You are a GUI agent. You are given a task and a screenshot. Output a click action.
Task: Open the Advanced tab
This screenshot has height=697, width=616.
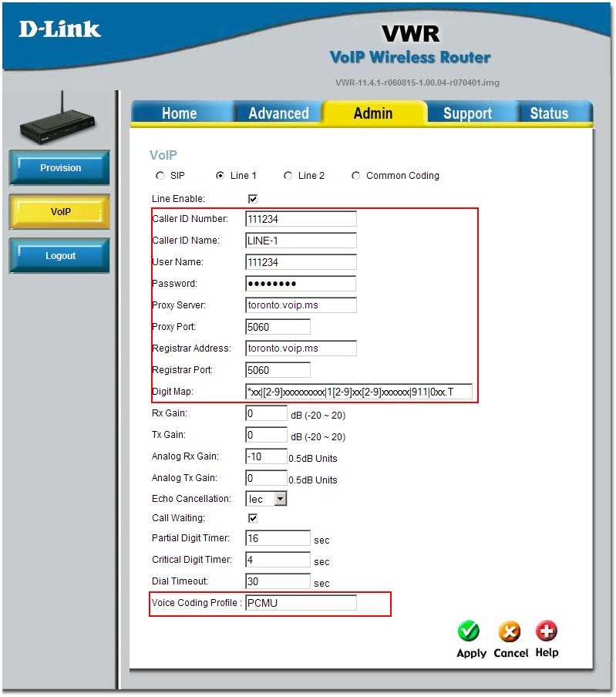point(278,113)
